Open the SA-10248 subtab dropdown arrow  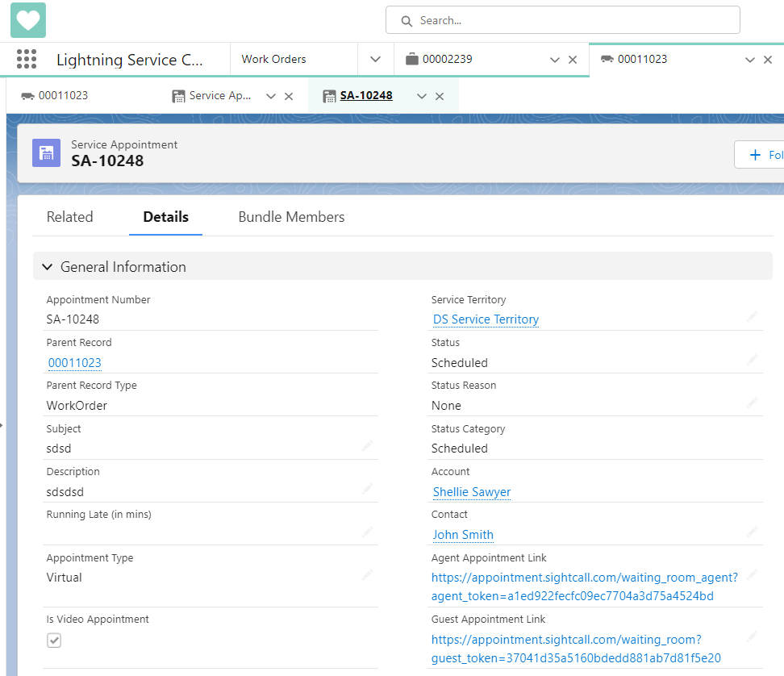pyautogui.click(x=422, y=96)
